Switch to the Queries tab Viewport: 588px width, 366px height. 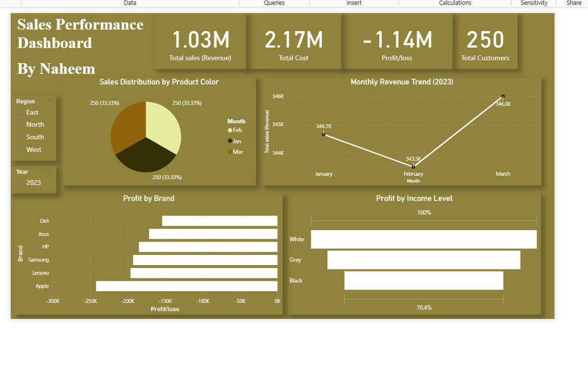point(273,3)
